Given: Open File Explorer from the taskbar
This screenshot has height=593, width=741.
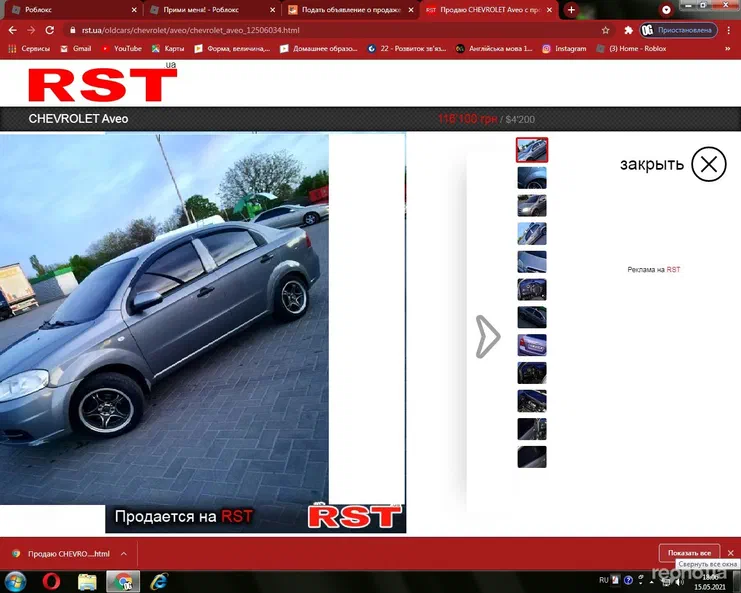Looking at the screenshot, I should pos(87,582).
